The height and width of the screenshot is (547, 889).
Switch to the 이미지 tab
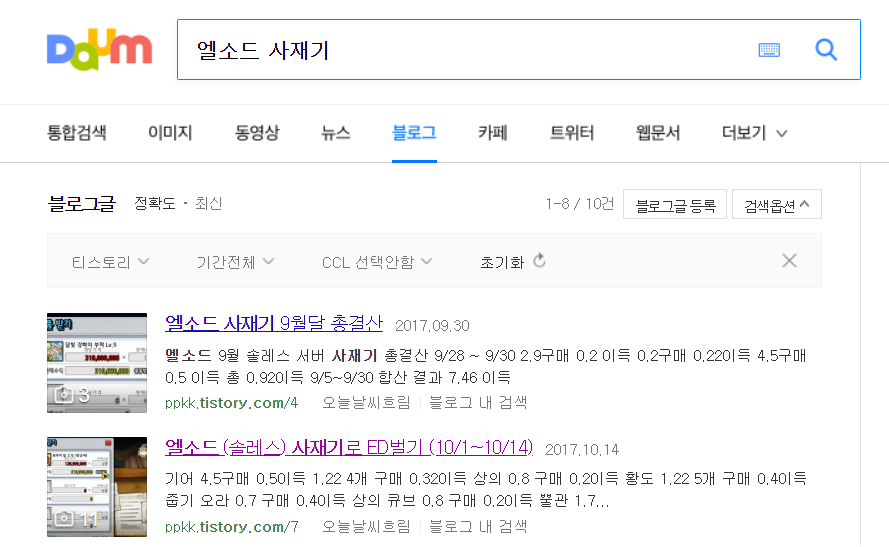point(170,133)
